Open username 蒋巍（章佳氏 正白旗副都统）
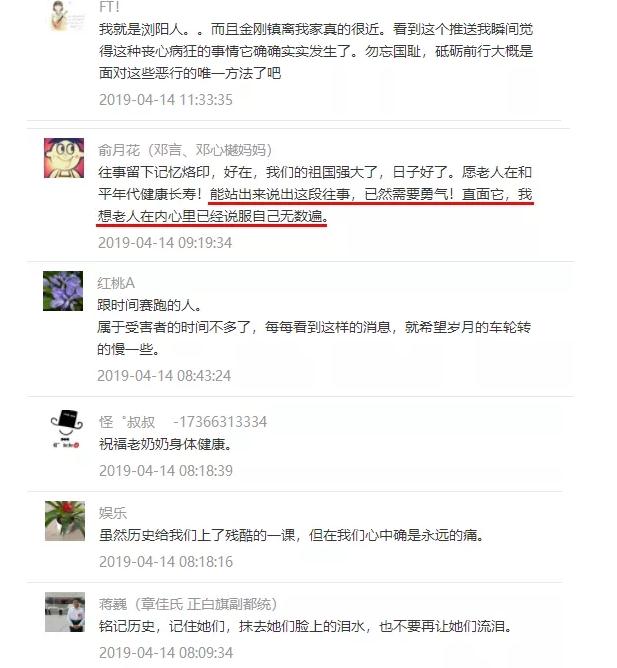The width and height of the screenshot is (617, 668). coord(188,604)
